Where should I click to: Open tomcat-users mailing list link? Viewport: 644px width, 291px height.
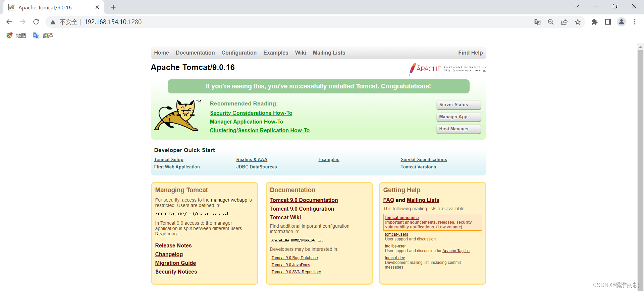click(396, 234)
